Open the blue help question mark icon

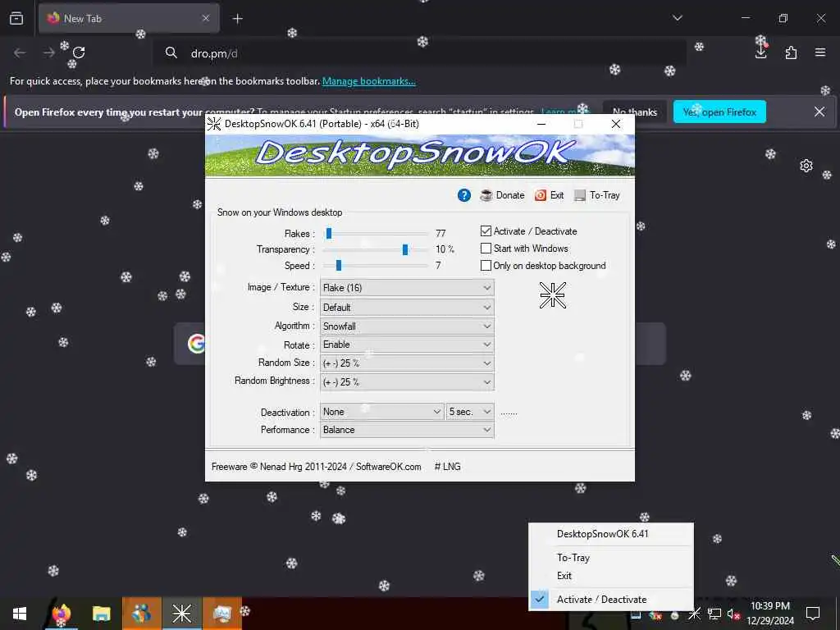pos(464,195)
